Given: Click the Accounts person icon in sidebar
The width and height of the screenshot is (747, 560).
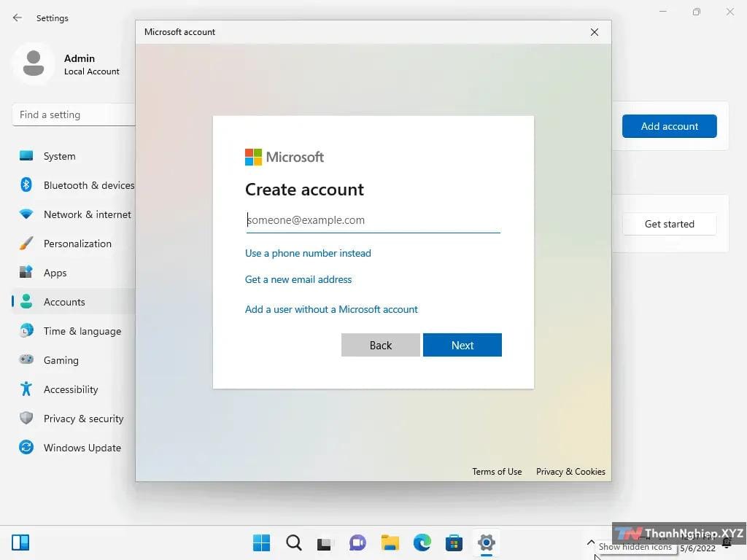Looking at the screenshot, I should tap(26, 301).
